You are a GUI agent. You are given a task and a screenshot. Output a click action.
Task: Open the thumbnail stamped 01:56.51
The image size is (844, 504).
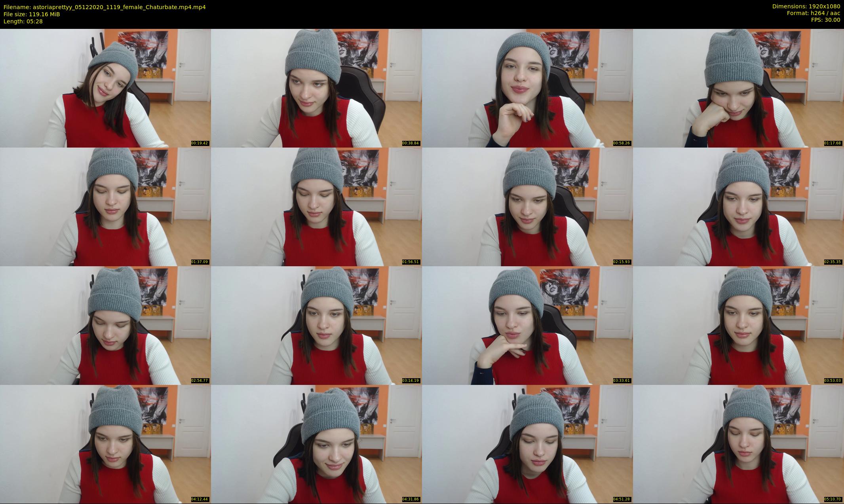[316, 207]
